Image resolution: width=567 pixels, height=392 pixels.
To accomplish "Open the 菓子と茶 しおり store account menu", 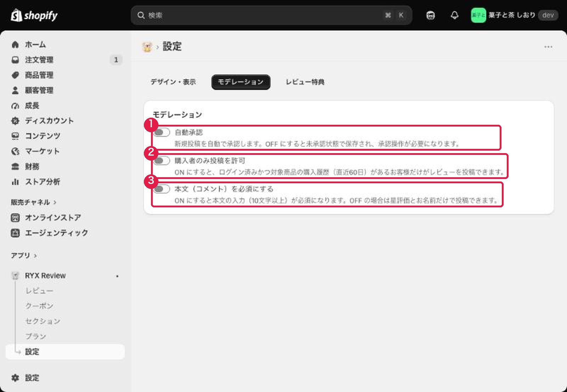I will (514, 15).
